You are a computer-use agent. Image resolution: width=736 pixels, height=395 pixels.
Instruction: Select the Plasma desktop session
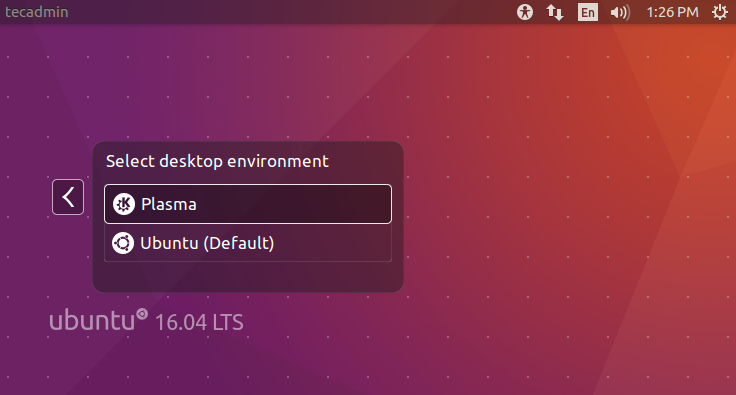pyautogui.click(x=248, y=204)
